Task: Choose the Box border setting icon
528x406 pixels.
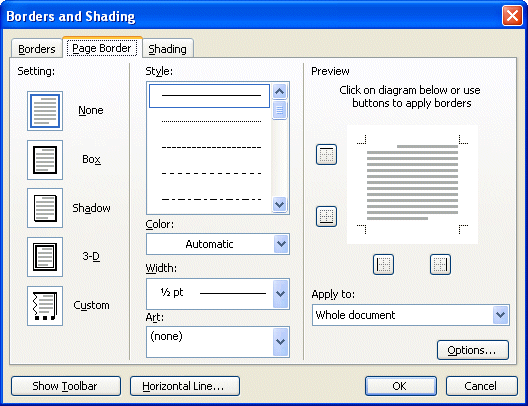Action: click(x=45, y=160)
